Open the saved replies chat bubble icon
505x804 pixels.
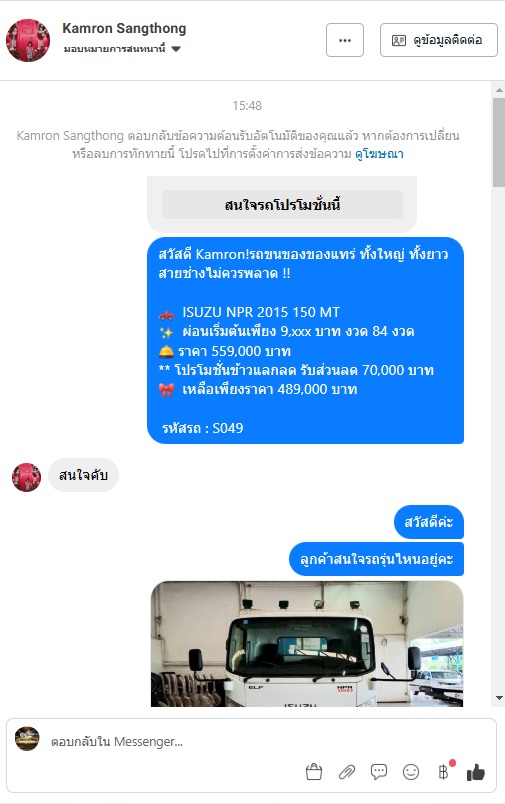pyautogui.click(x=379, y=771)
